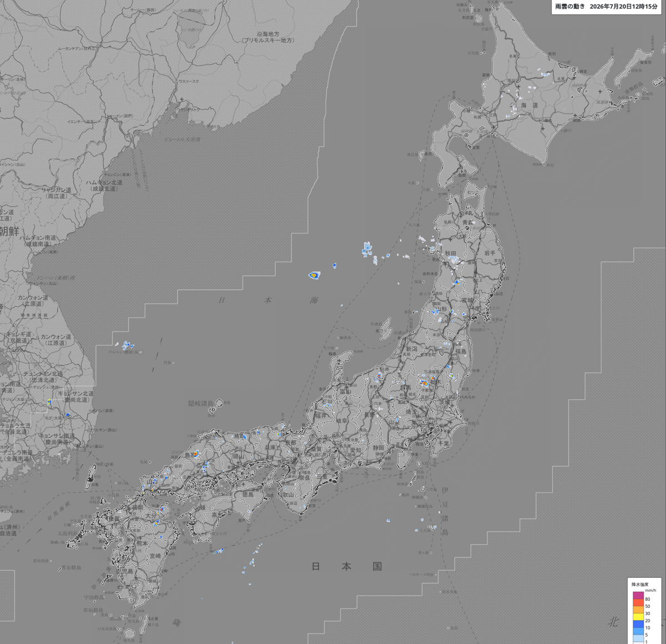Click the 埼玉 prefecture label
Viewport: 666px width, 644px height.
(x=411, y=412)
